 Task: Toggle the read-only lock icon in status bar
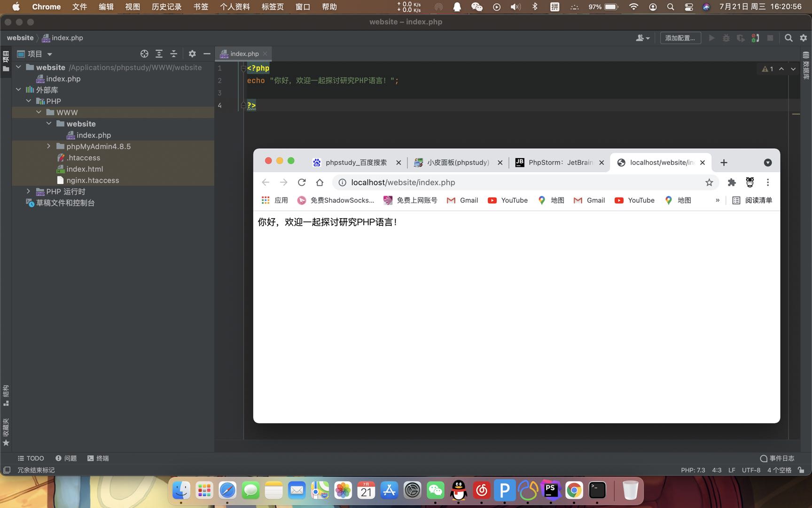(801, 470)
